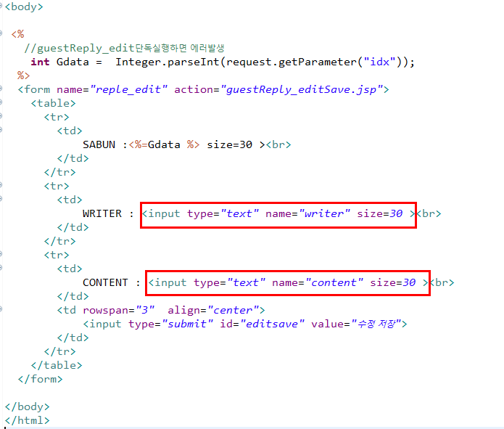The height and width of the screenshot is (429, 504).
Task: Click the align="center" attribute
Action: [213, 310]
